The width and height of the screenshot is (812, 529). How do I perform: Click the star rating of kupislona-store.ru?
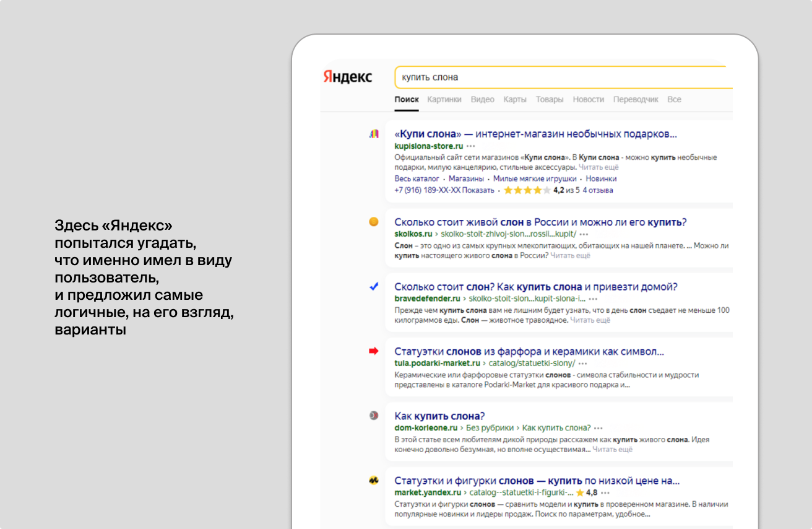point(527,190)
